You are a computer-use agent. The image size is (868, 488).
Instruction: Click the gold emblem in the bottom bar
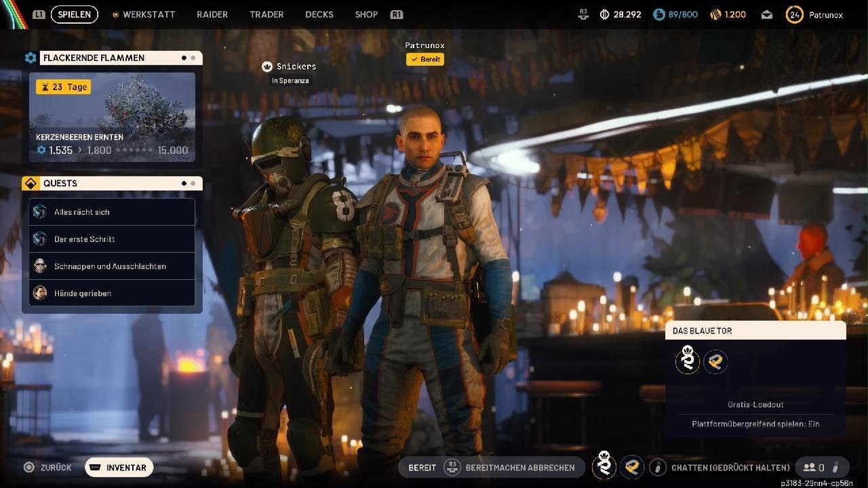632,467
